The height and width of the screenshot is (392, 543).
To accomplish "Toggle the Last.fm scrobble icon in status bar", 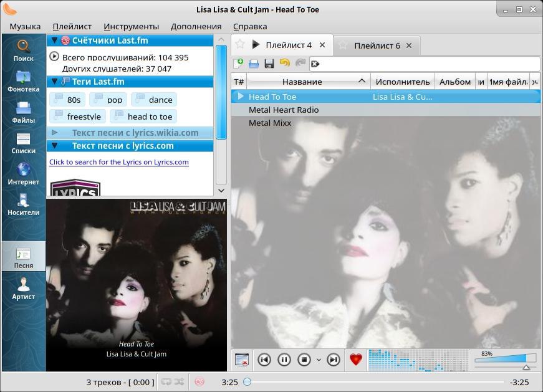I will pos(199,381).
